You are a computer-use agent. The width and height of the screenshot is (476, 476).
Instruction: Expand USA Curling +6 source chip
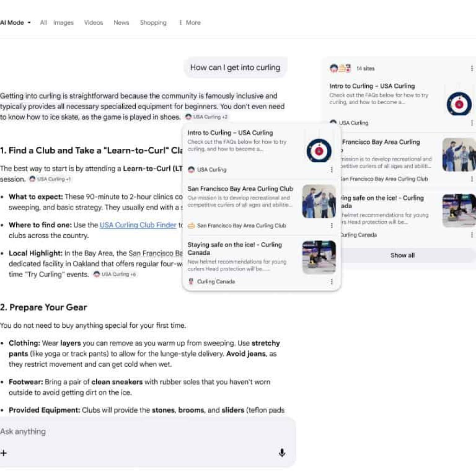click(115, 274)
